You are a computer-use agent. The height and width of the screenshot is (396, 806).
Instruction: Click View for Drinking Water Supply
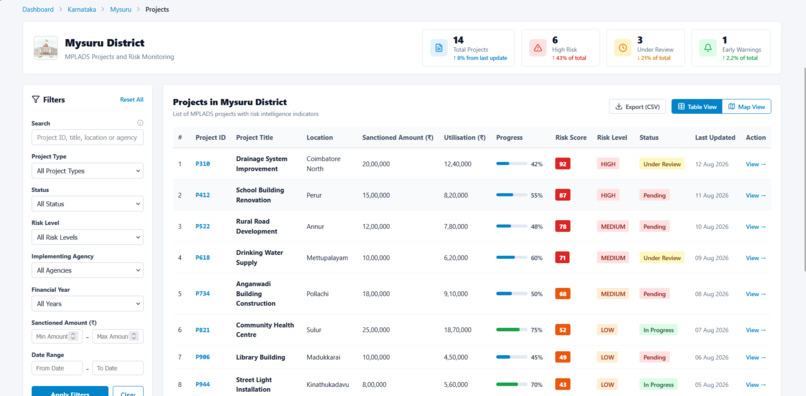coord(756,258)
